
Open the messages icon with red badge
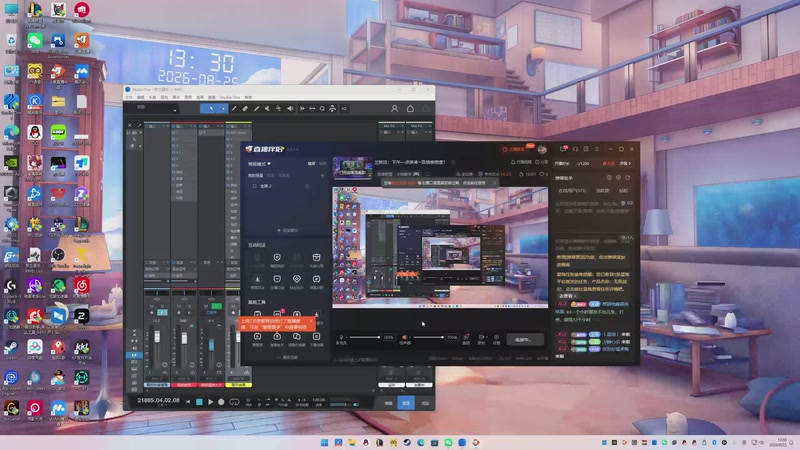(x=563, y=149)
